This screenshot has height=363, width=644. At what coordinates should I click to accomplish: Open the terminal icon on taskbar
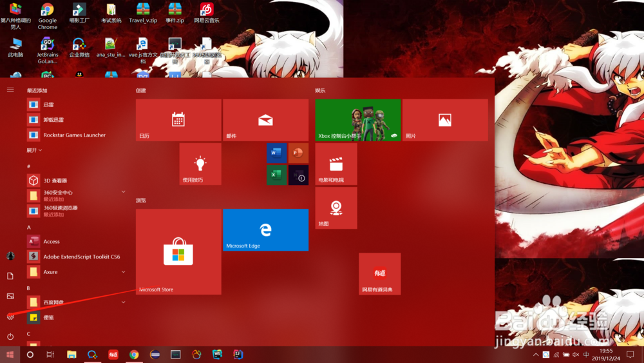pyautogui.click(x=175, y=355)
